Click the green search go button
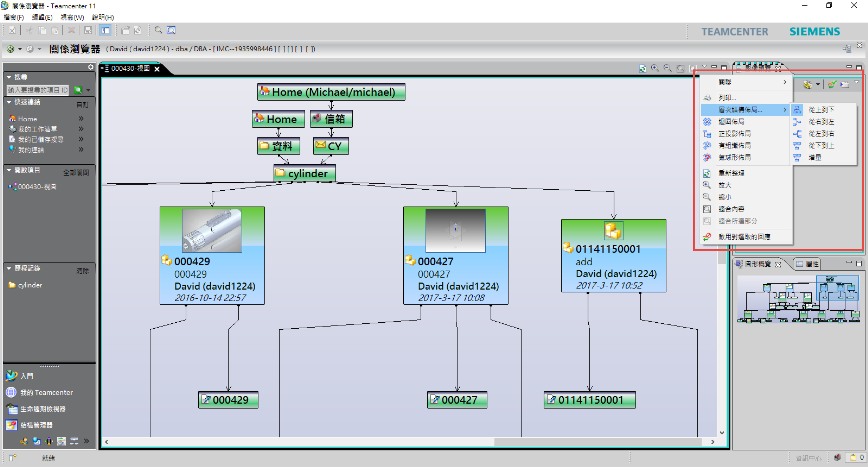The image size is (868, 467). coord(78,90)
